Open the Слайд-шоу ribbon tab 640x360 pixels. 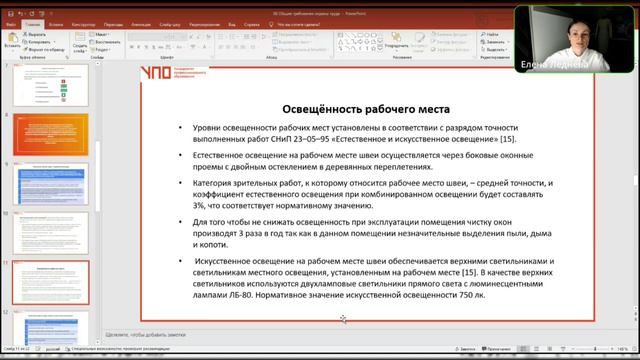pos(170,24)
